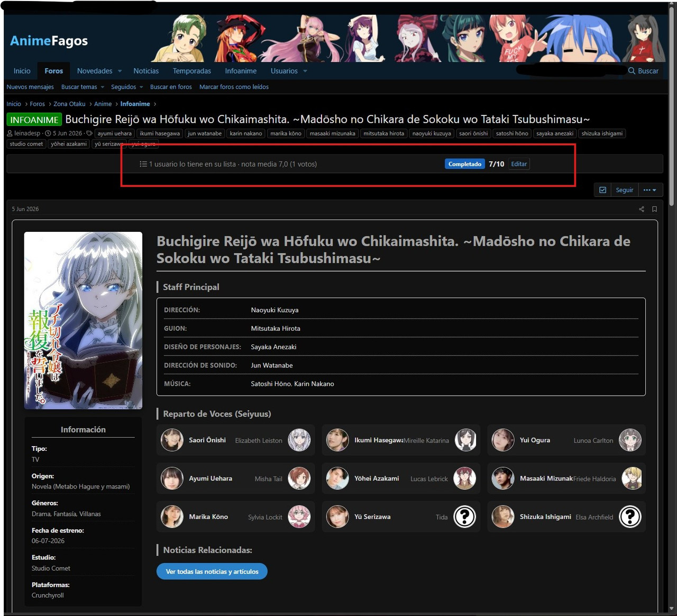Expand the Novedades dropdown arrow
The width and height of the screenshot is (677, 616).
click(x=120, y=71)
